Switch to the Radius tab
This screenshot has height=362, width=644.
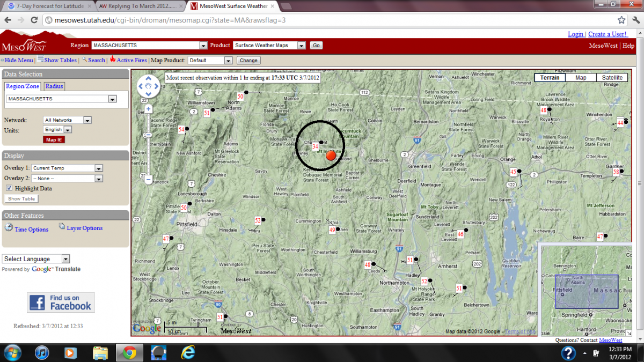54,86
